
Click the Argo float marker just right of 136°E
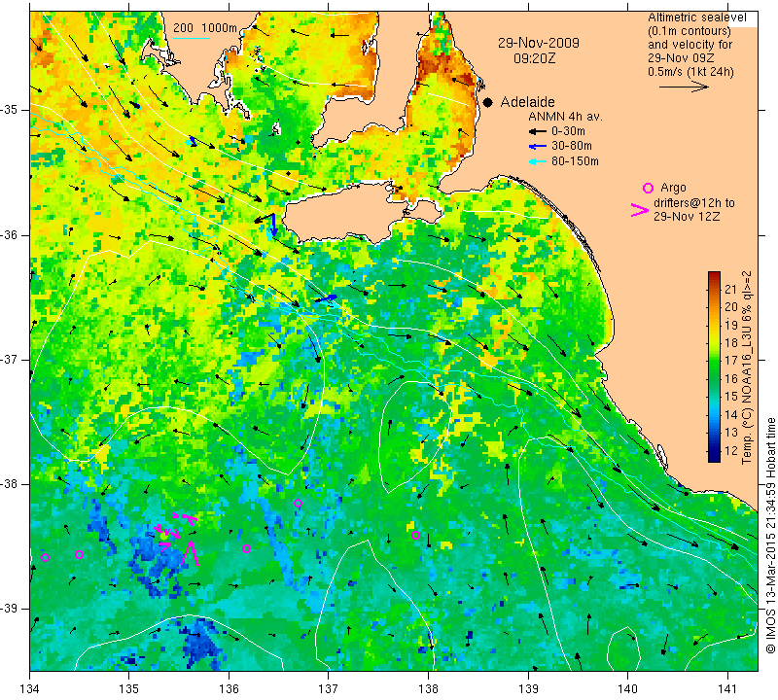click(247, 548)
